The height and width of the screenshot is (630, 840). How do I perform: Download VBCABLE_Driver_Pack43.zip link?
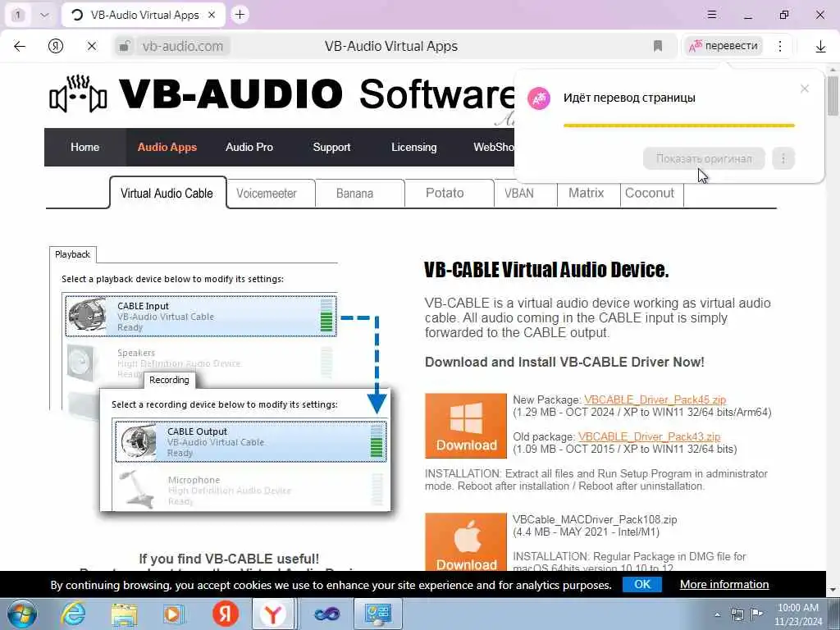[x=650, y=436]
